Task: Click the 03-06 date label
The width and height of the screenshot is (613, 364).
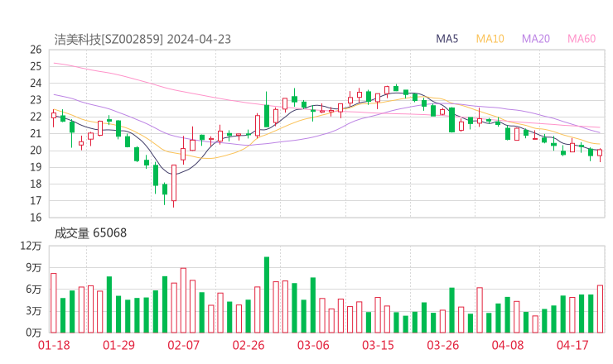Action: point(313,345)
